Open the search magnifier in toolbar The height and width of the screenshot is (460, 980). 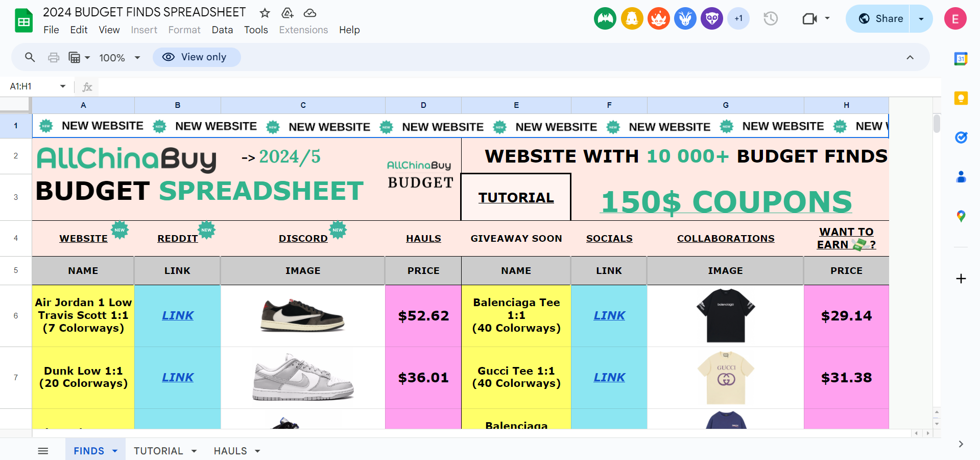click(x=30, y=57)
